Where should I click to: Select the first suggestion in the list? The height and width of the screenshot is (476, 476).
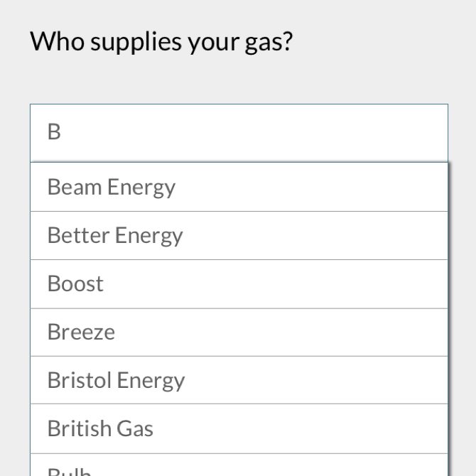pos(239,187)
